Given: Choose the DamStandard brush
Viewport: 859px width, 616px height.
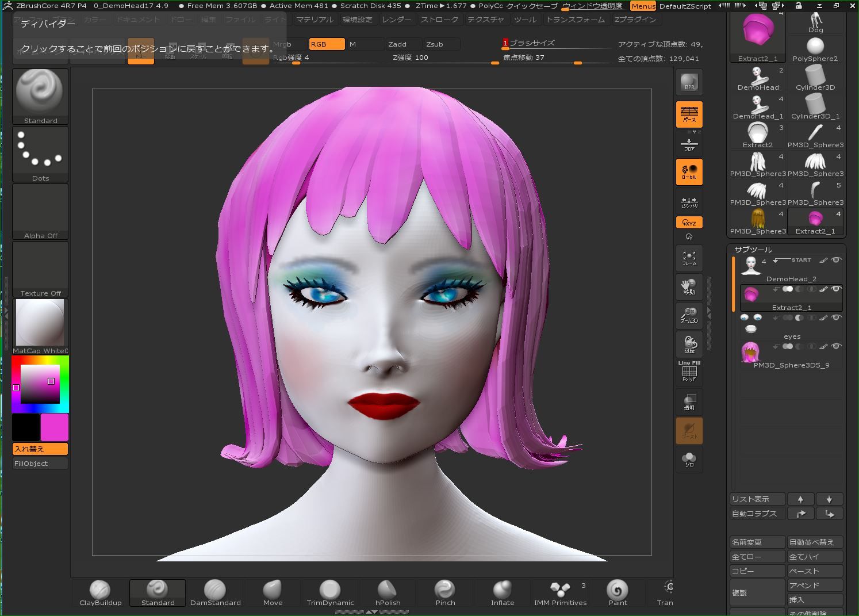Looking at the screenshot, I should [x=215, y=594].
